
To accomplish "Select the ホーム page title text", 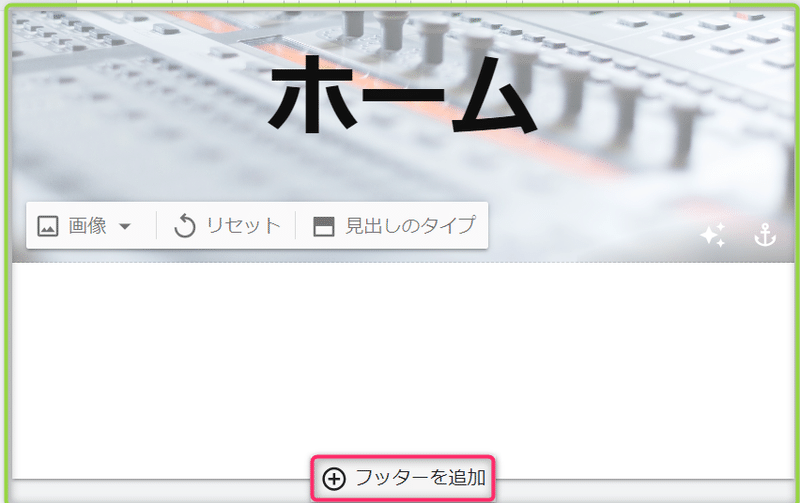I will pyautogui.click(x=403, y=95).
